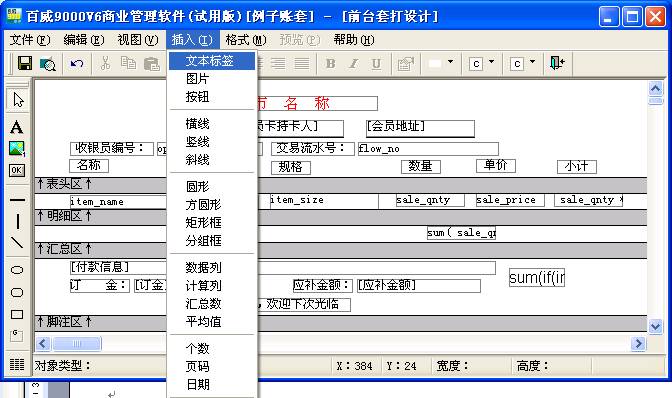Choose 矩形框 from Insert menu
Viewport: 672px width, 398px height.
coord(212,223)
